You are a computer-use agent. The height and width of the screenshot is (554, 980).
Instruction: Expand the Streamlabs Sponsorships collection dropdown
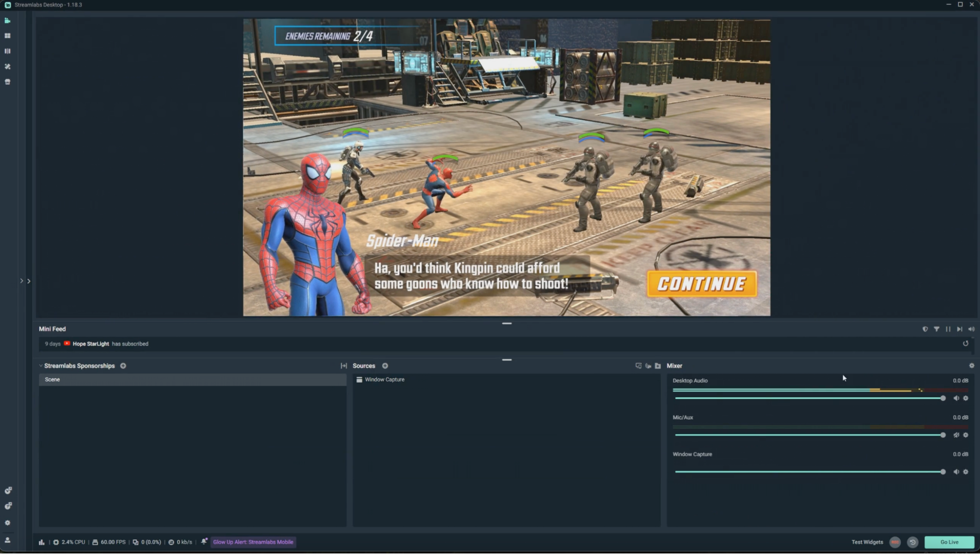click(x=41, y=366)
